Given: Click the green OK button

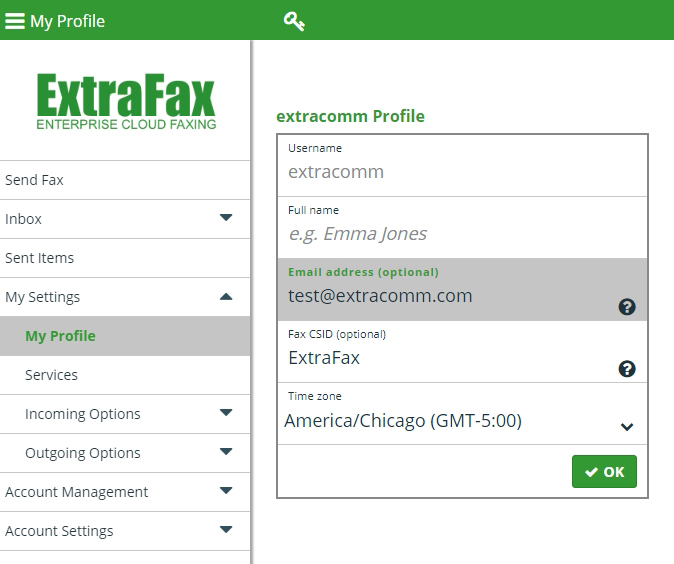Looking at the screenshot, I should pyautogui.click(x=604, y=472).
